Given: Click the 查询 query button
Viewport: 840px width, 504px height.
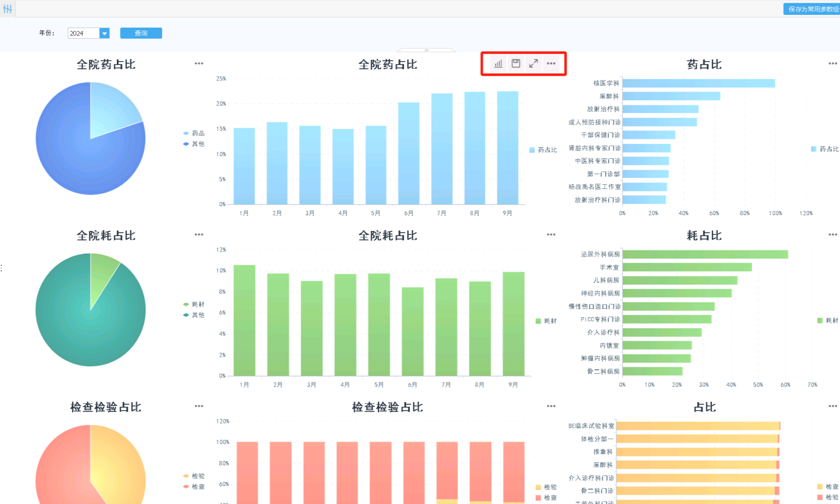Looking at the screenshot, I should (141, 33).
